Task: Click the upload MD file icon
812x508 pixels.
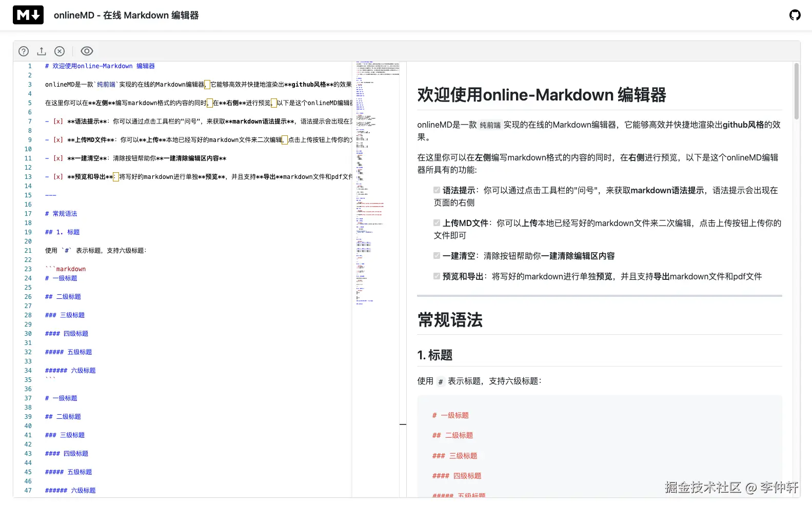Action: pos(42,51)
